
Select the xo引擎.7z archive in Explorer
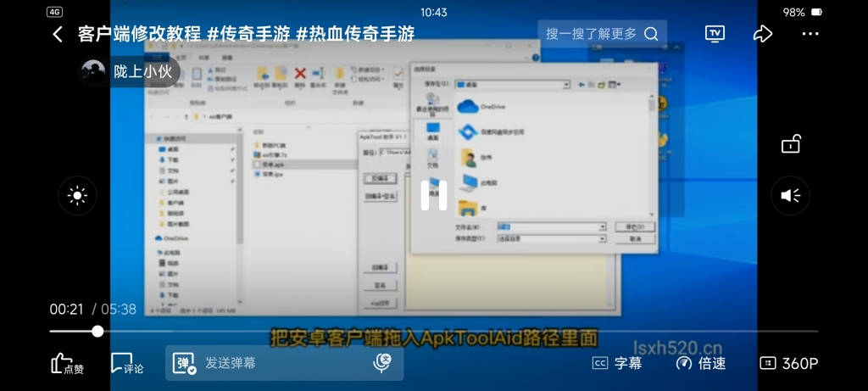pyautogui.click(x=270, y=154)
